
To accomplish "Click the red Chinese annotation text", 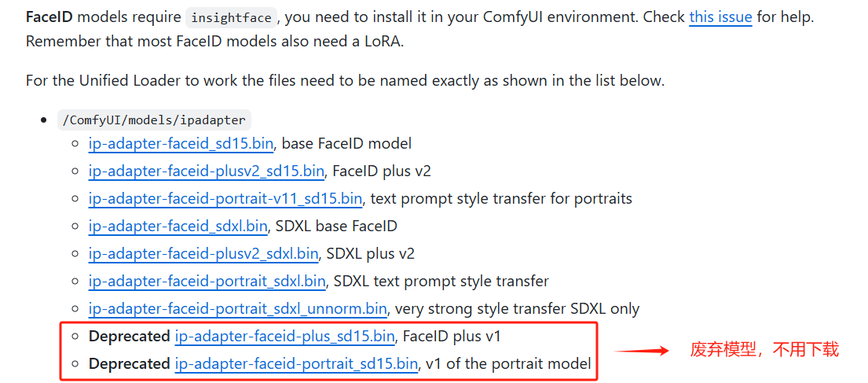I will [x=764, y=350].
